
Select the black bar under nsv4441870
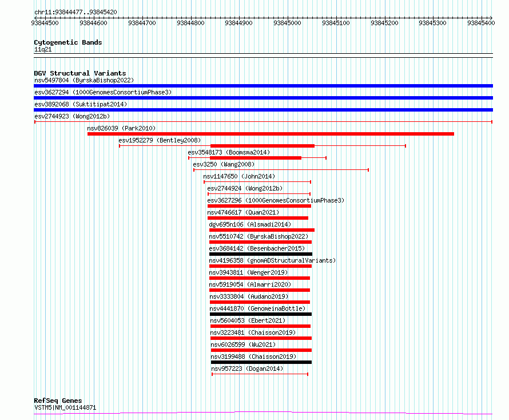pyautogui.click(x=261, y=314)
